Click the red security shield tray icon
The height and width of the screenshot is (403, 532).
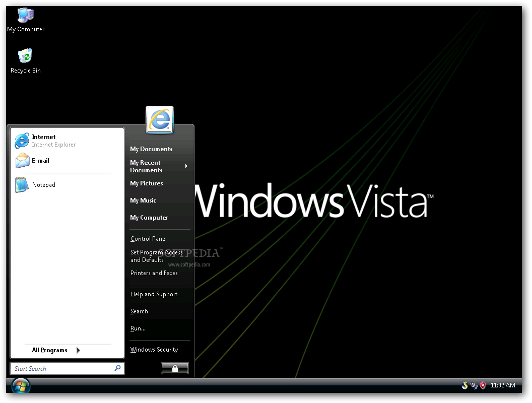tap(483, 385)
